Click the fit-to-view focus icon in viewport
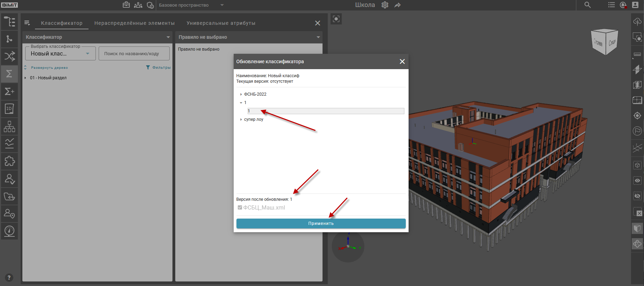 (336, 19)
